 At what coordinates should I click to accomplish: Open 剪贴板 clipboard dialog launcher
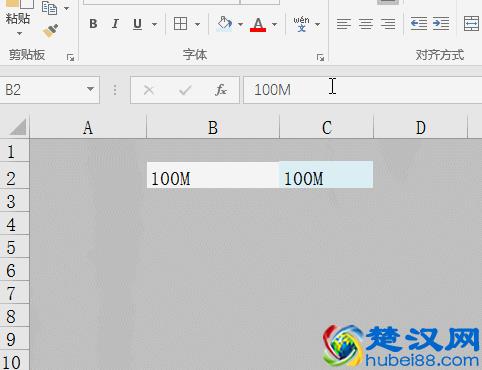70,58
